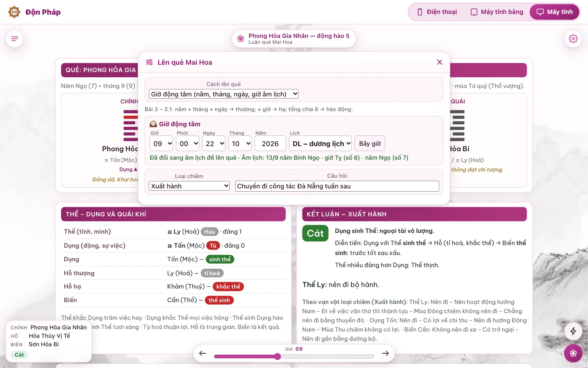Click the Bây giờ button
588x368 pixels.
(x=370, y=144)
